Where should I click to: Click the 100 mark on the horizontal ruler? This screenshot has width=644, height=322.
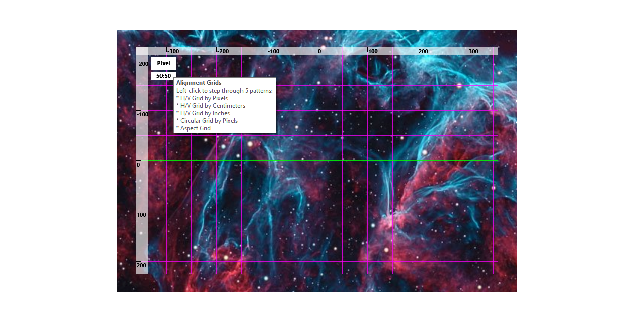(372, 51)
